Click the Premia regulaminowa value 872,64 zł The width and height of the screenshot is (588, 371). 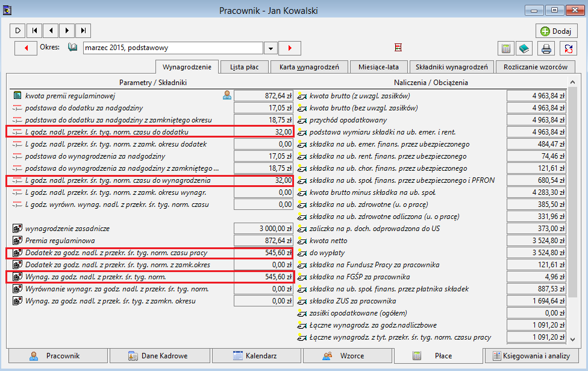263,240
